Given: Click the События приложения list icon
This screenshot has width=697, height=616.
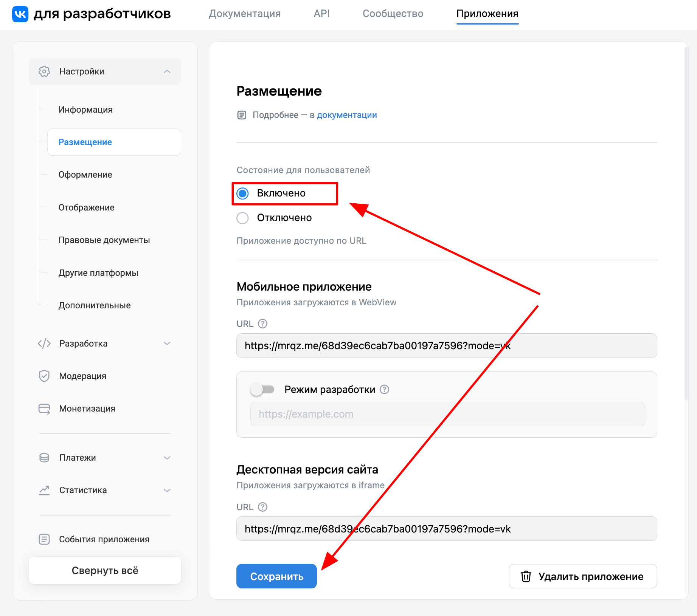Looking at the screenshot, I should click(44, 539).
